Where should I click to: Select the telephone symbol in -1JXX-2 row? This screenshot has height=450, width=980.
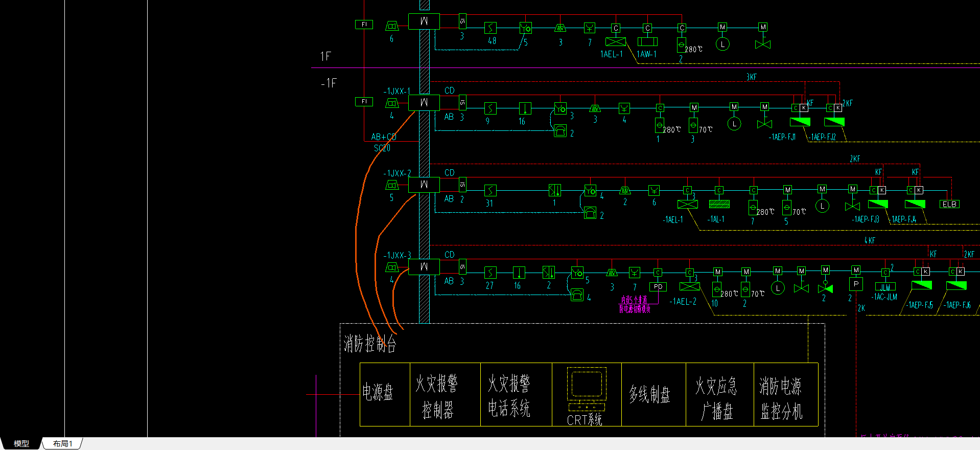590,213
